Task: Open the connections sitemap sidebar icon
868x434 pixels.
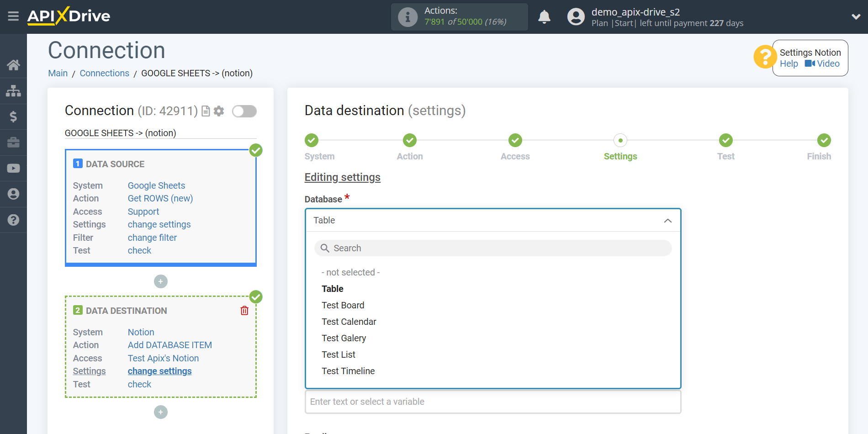Action: pyautogui.click(x=13, y=91)
